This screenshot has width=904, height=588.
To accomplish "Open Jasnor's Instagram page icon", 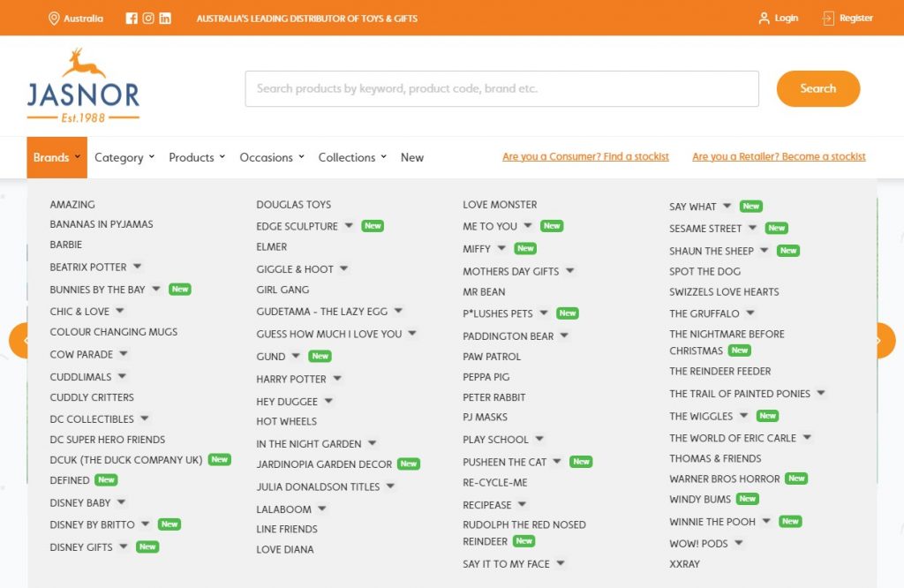I will tap(148, 19).
